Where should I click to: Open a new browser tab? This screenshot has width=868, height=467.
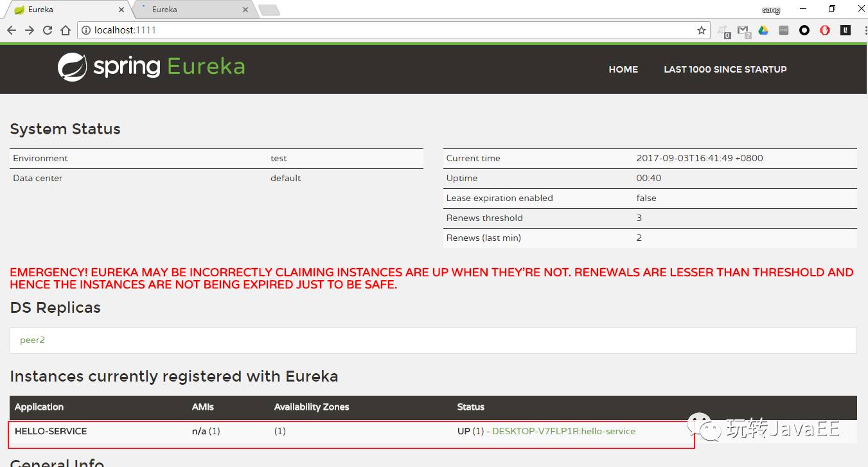(269, 10)
